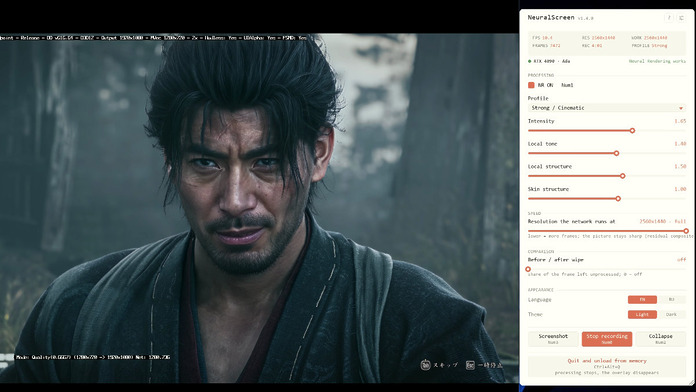Click the Local tone slider handle
Image resolution: width=696 pixels, height=392 pixels.
[x=617, y=153]
